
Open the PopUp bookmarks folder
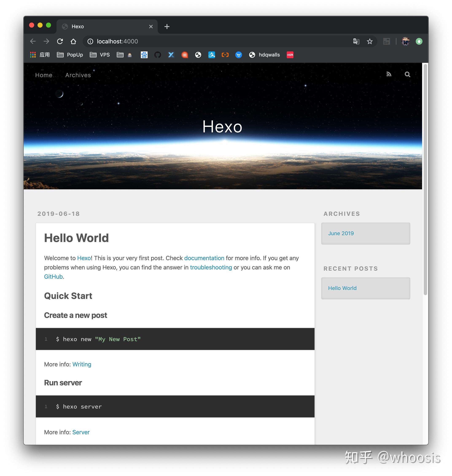70,55
